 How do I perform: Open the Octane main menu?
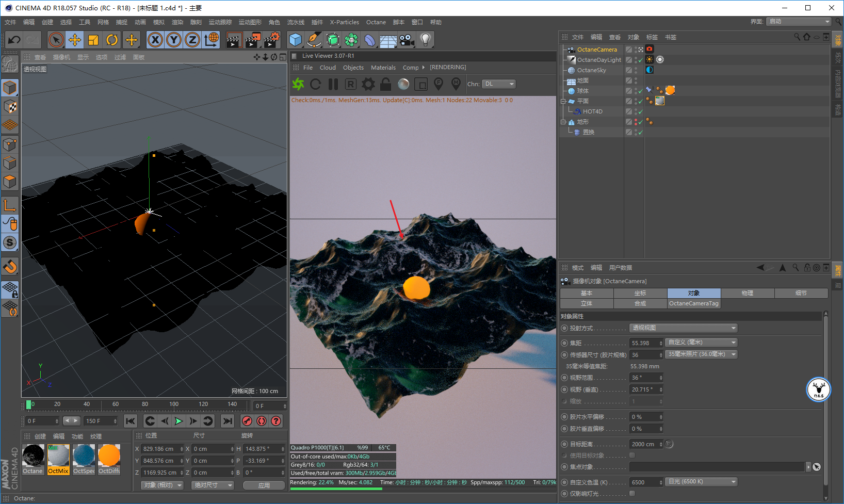point(376,22)
